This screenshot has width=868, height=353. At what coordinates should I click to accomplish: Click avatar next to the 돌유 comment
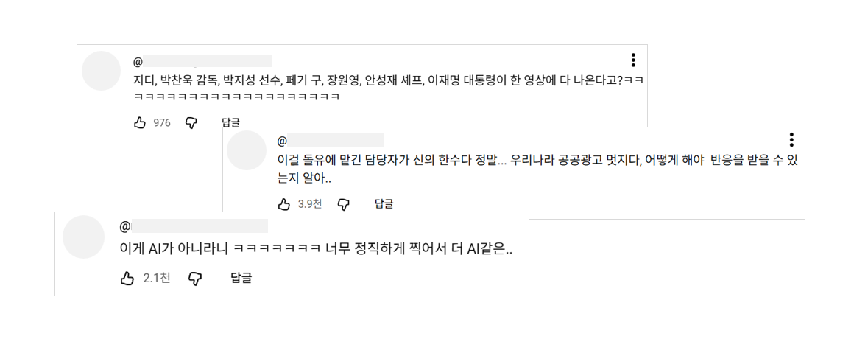point(246,150)
